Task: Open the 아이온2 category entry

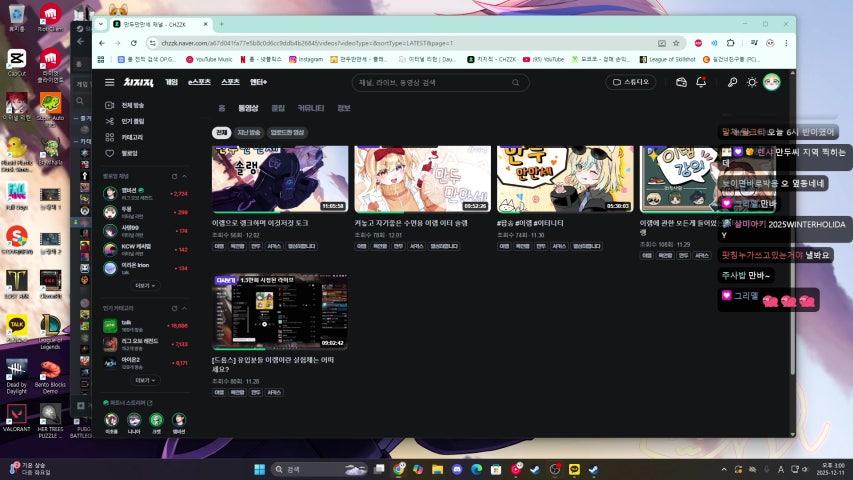Action: pos(145,362)
